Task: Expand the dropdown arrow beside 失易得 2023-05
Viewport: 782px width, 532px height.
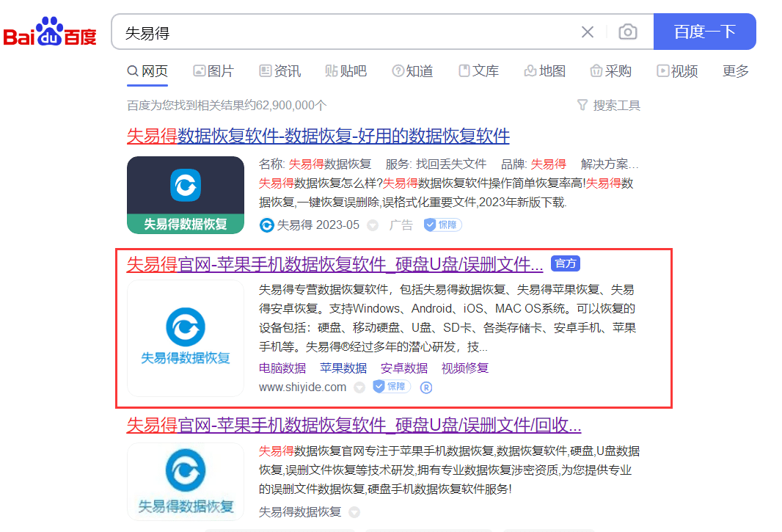Action: [373, 225]
